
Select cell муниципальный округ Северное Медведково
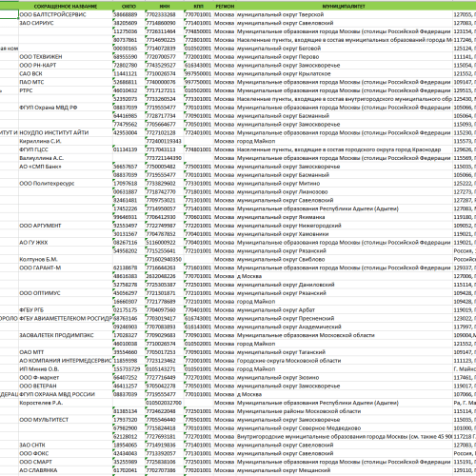tap(345, 428)
